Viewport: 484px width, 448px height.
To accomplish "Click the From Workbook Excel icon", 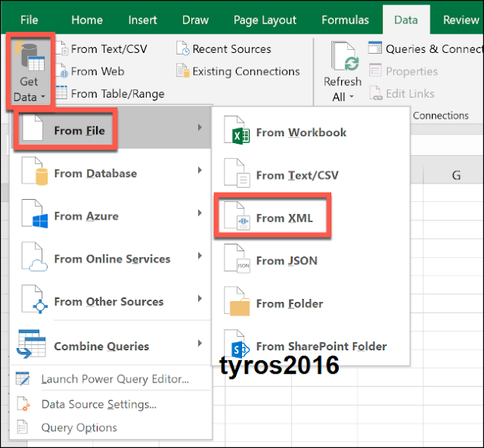I will (x=237, y=130).
